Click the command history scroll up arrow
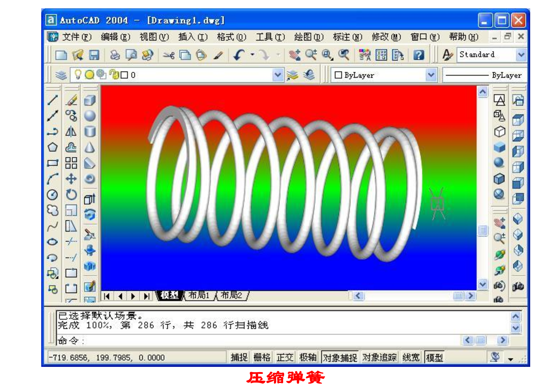The width and height of the screenshot is (555, 392). pos(516,317)
